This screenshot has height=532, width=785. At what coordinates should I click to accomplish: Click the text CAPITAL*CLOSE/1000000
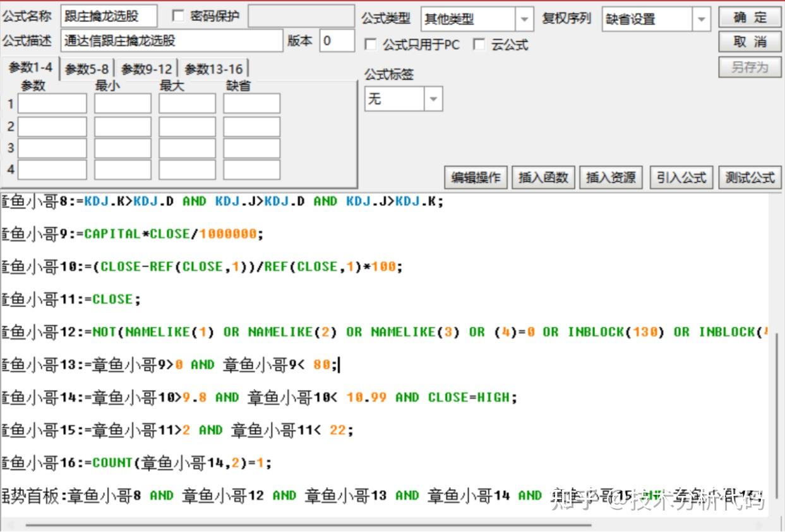click(171, 234)
